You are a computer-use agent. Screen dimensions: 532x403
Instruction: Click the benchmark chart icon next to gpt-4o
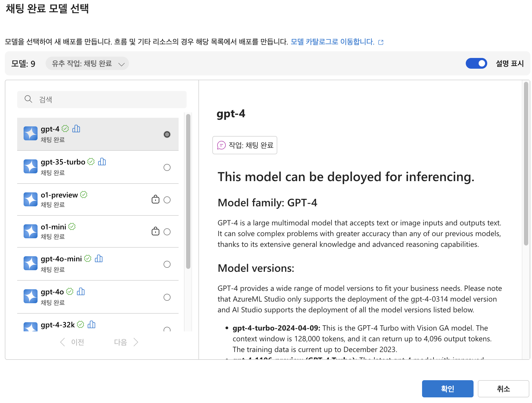click(x=81, y=291)
